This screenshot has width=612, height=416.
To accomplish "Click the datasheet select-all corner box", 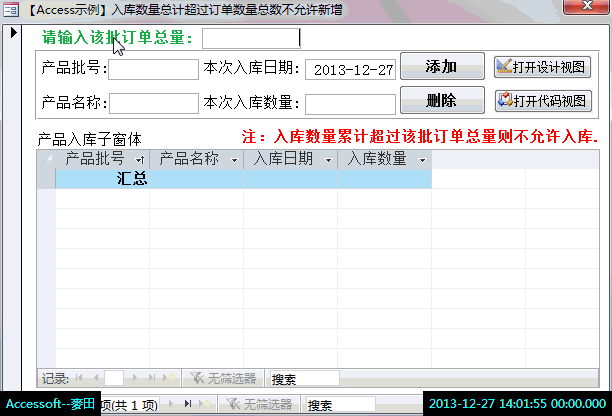I will click(x=46, y=159).
